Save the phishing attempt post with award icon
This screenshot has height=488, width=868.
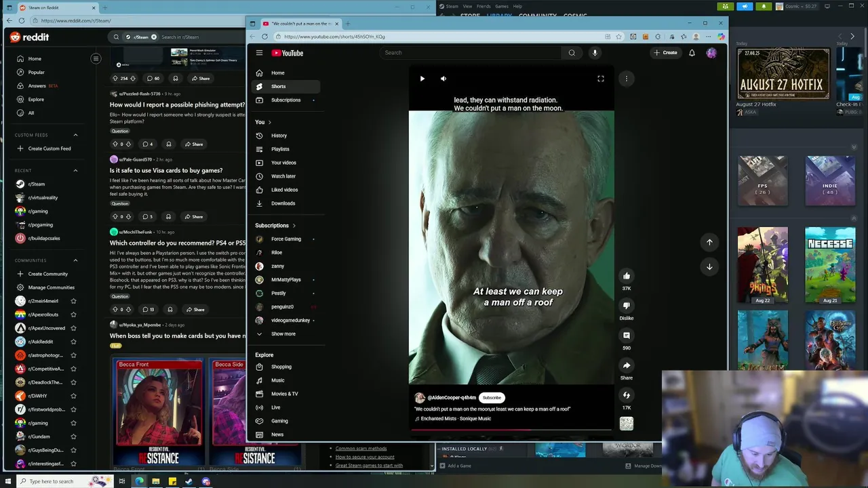pos(169,144)
